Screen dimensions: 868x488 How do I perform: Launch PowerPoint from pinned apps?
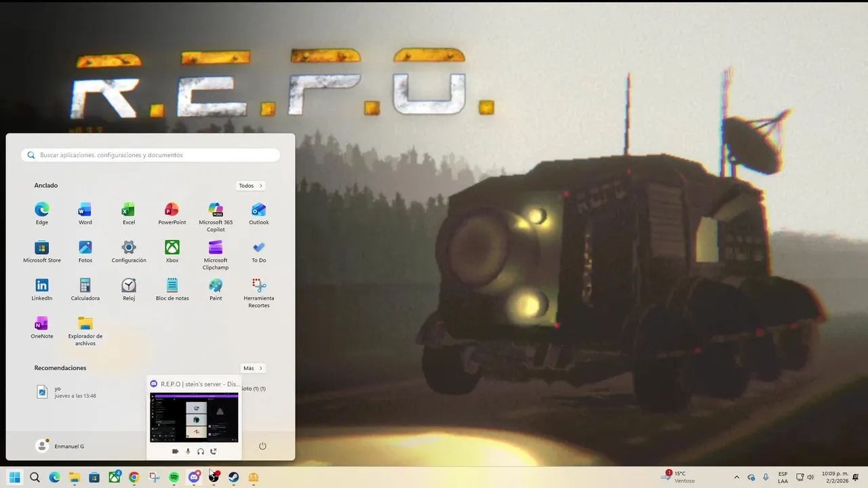172,213
